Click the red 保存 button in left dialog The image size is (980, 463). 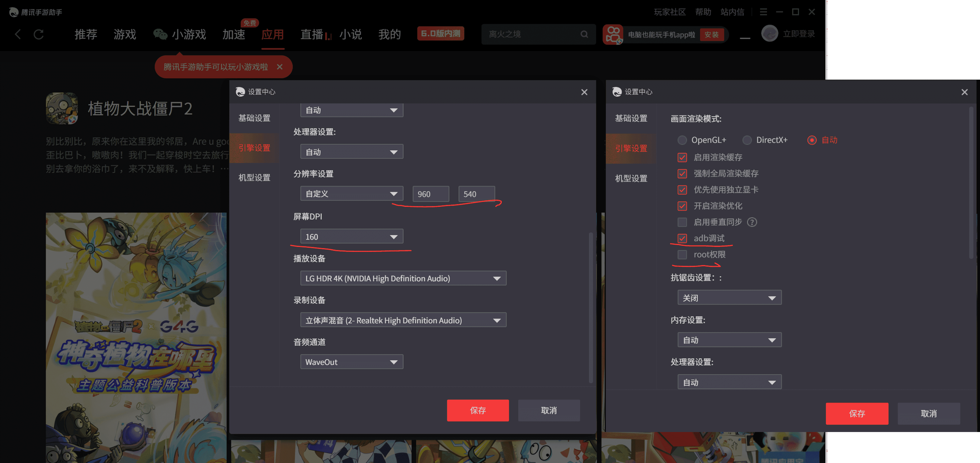[x=477, y=410]
